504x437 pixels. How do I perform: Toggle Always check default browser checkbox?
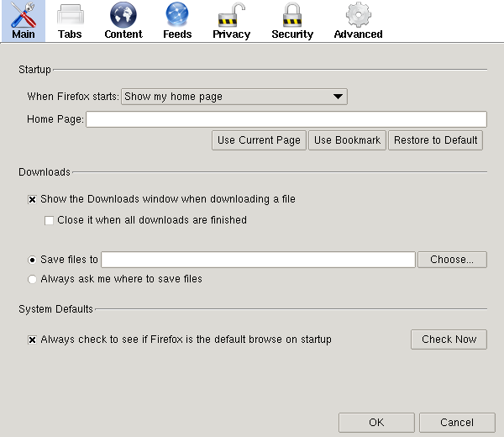(32, 340)
